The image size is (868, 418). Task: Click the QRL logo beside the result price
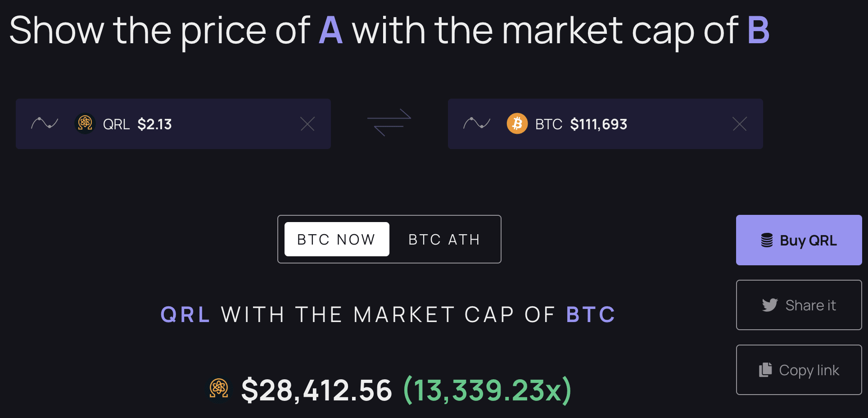tap(219, 388)
